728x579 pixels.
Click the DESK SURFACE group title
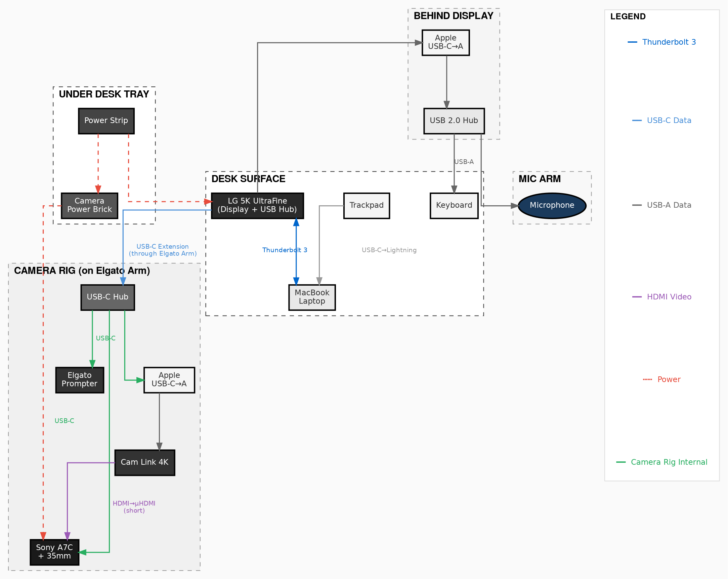tap(248, 179)
